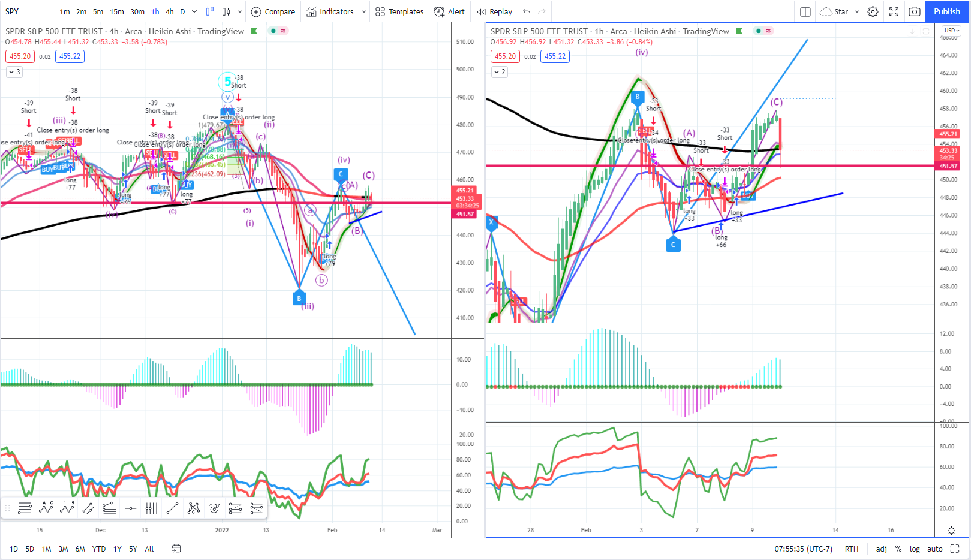Screen dimensions: 971x560
Task: Click the candlestick chart type icon
Action: [x=226, y=11]
